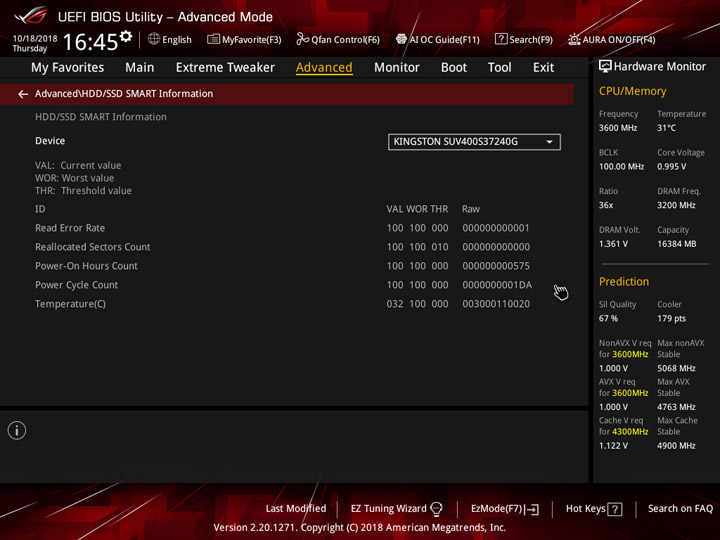This screenshot has width=720, height=540.
Task: Open the Extreme Tweaker tab
Action: (225, 68)
